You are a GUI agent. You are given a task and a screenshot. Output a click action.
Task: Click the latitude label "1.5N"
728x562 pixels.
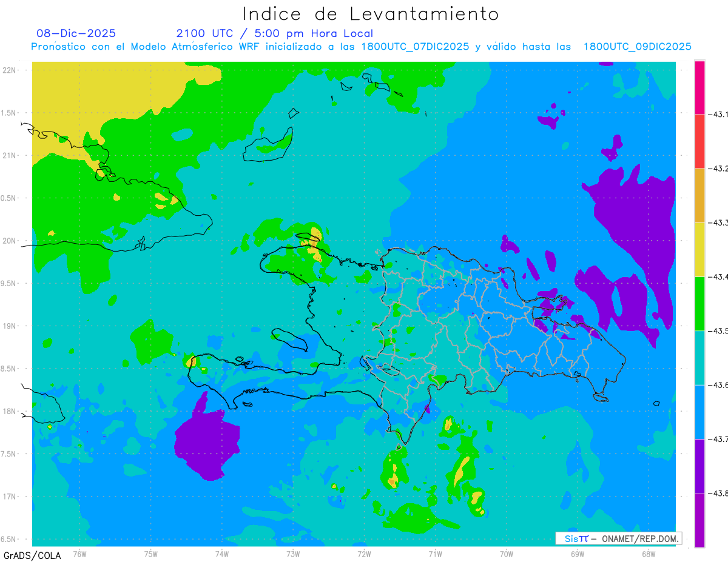tap(9, 113)
